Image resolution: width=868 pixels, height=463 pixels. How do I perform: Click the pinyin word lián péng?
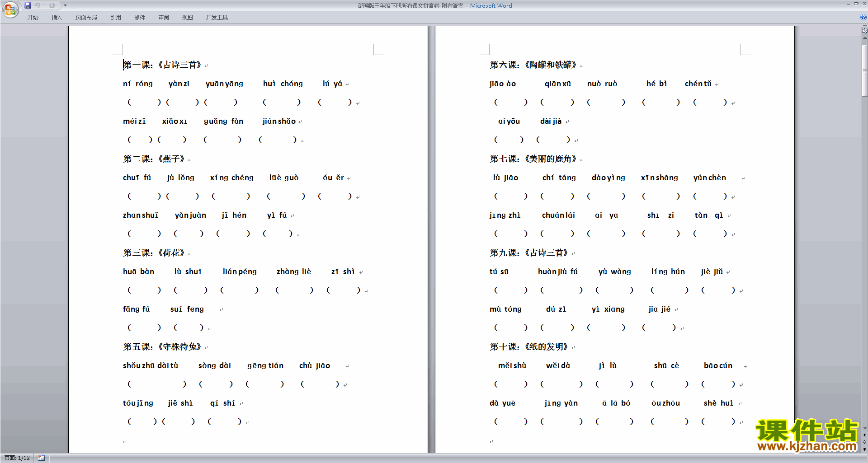(240, 272)
